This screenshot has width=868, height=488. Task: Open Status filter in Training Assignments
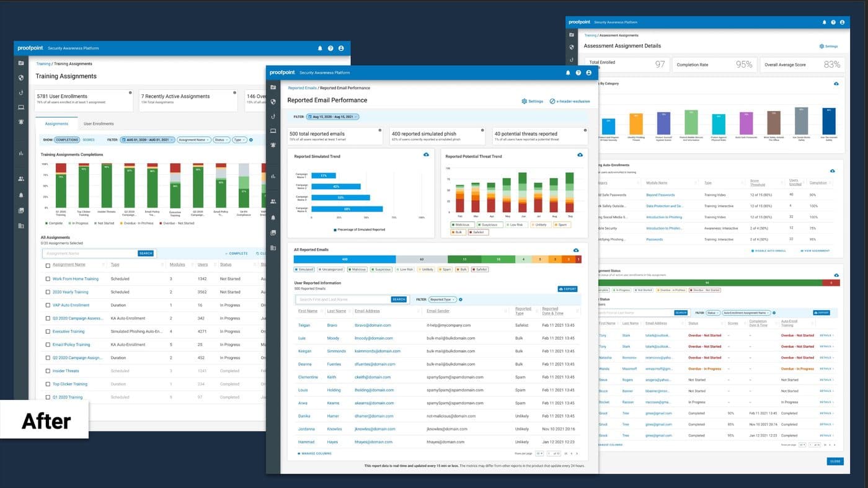pos(221,140)
